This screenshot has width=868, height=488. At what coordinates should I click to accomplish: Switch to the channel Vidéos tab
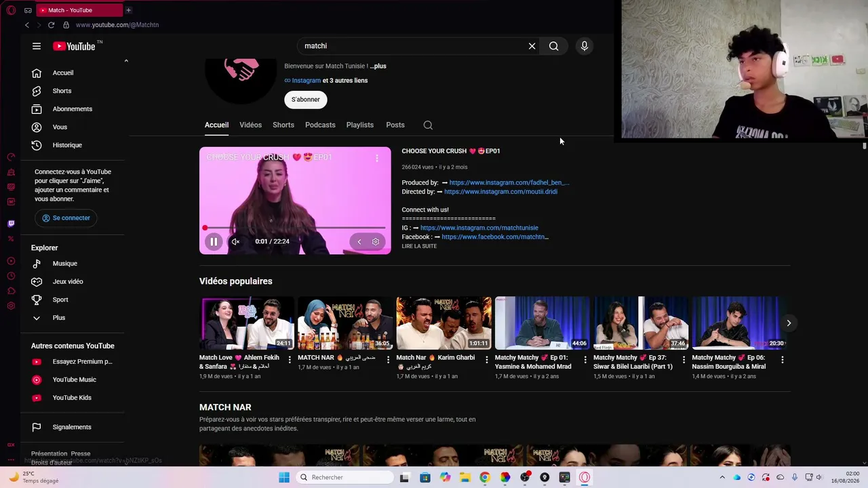coord(250,125)
